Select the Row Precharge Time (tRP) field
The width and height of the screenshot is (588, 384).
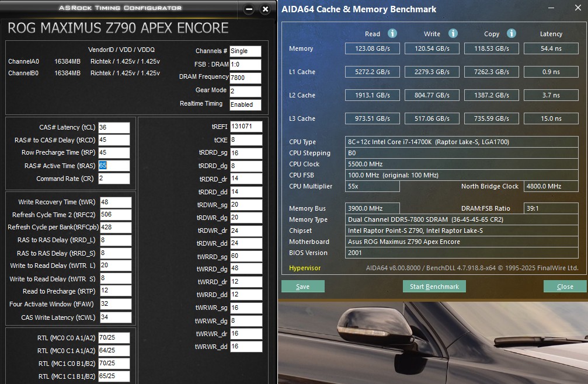tap(114, 153)
